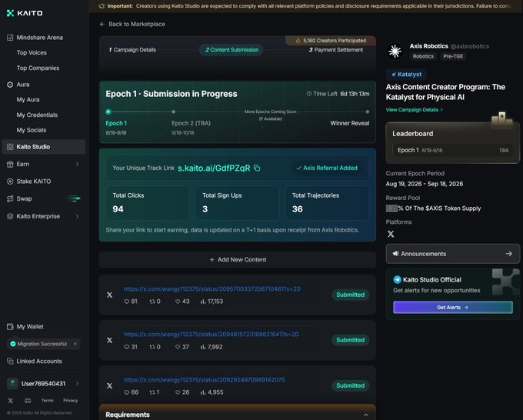Open Top Companies menu item
The image size is (523, 420).
tap(38, 68)
